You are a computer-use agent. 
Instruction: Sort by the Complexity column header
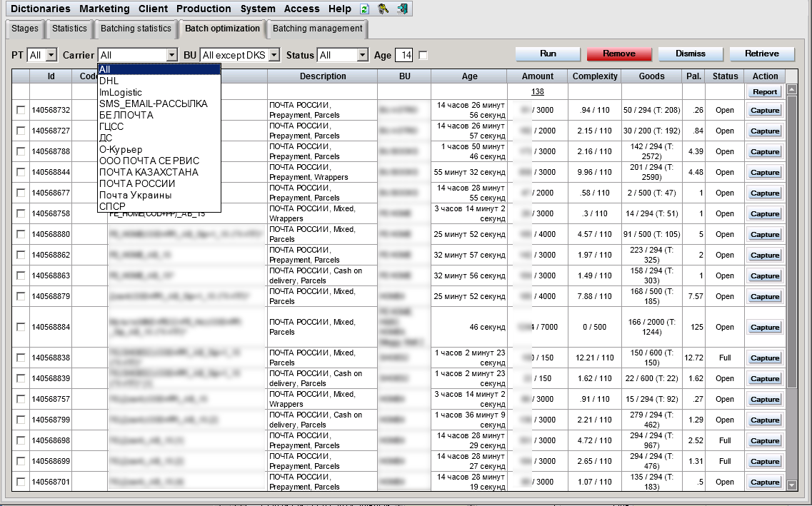pyautogui.click(x=594, y=76)
